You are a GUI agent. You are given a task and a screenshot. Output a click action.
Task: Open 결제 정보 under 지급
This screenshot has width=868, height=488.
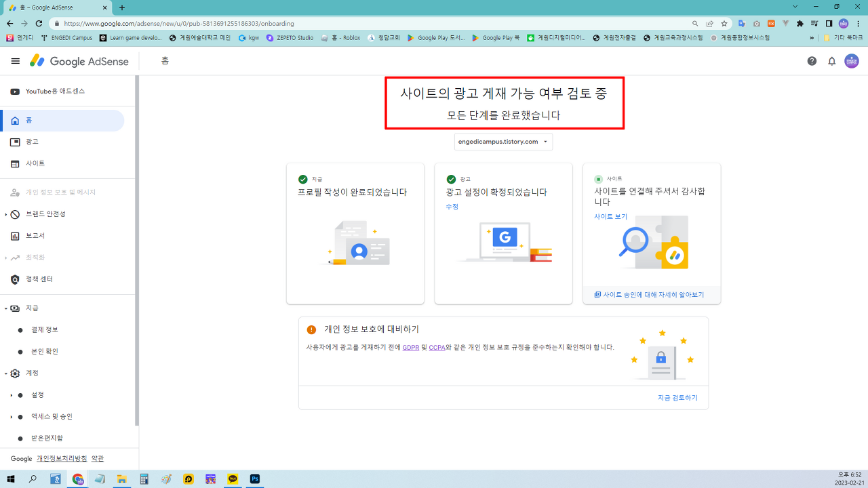[45, 329]
